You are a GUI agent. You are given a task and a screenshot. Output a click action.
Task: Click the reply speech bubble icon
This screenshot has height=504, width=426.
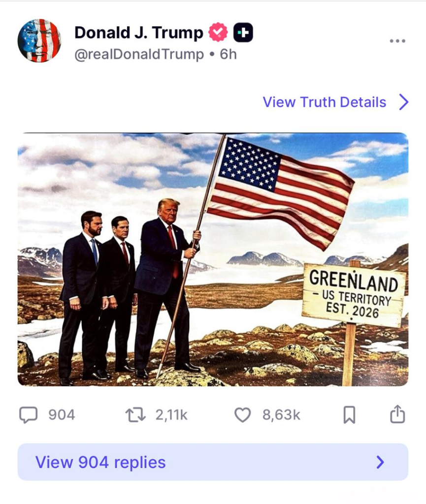pos(28,414)
